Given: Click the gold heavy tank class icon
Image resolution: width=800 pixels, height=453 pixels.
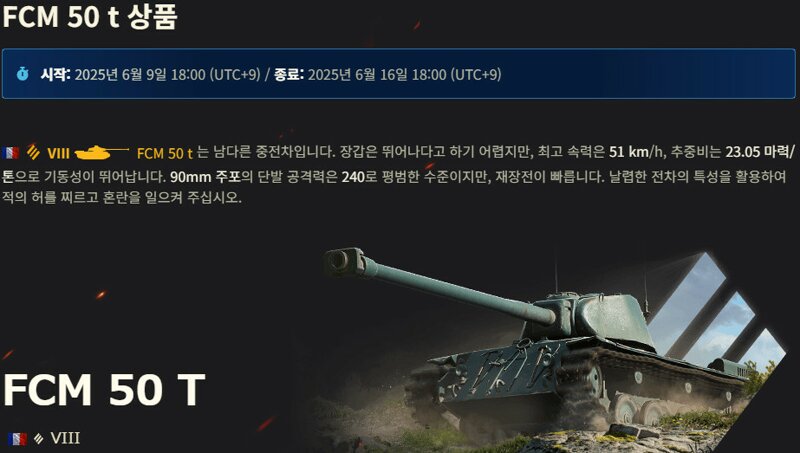Looking at the screenshot, I should [101, 152].
